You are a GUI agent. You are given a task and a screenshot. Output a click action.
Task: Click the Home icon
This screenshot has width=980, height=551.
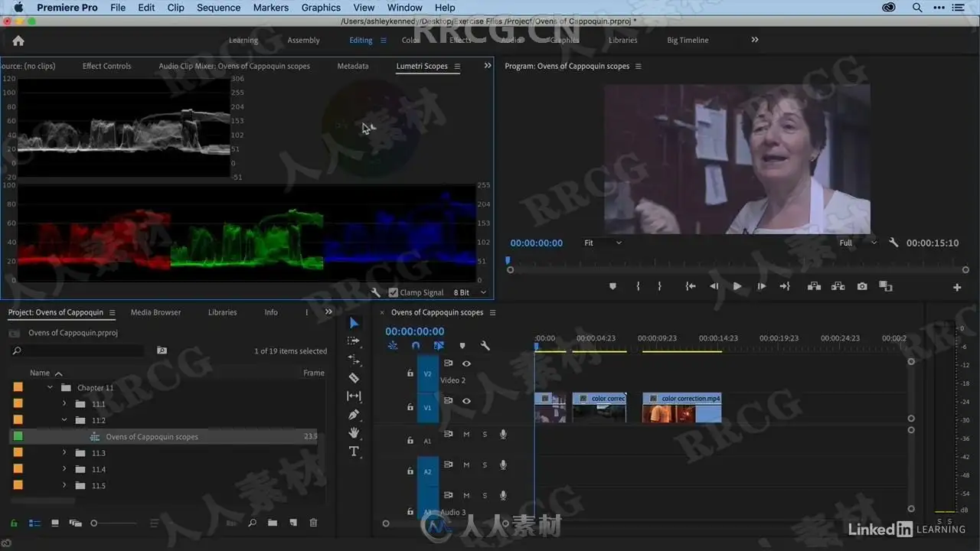[18, 41]
